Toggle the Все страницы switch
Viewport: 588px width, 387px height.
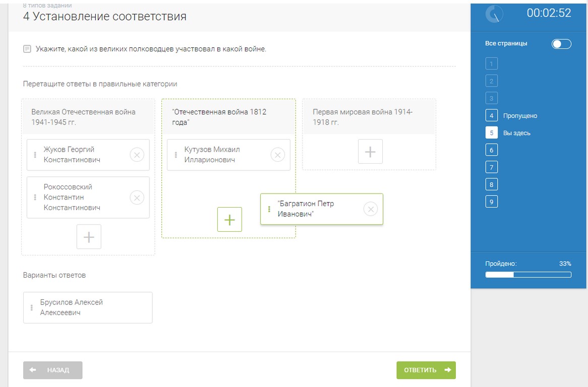pos(561,44)
